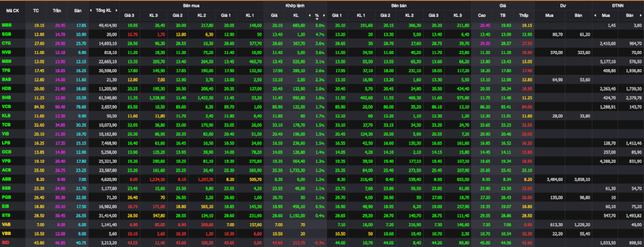644x247 pixels.
Task: Sort by Trần ceiling price header
Action: pos(57,10)
